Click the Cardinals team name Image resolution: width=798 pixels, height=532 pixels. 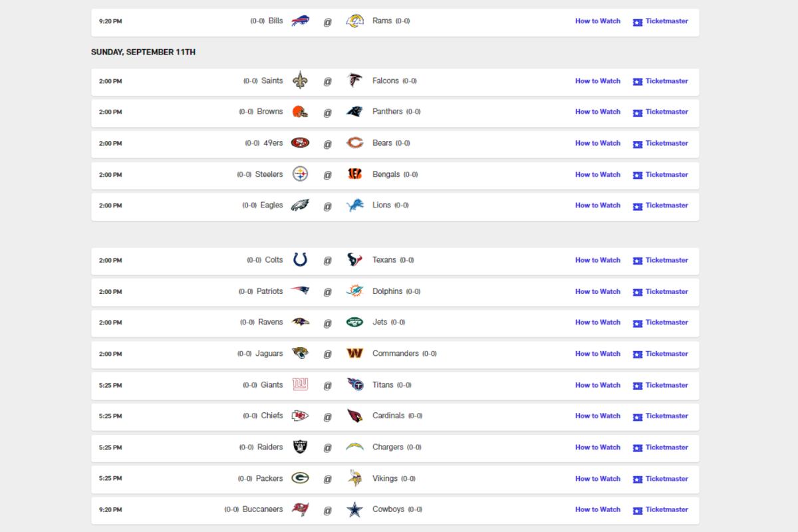point(388,416)
